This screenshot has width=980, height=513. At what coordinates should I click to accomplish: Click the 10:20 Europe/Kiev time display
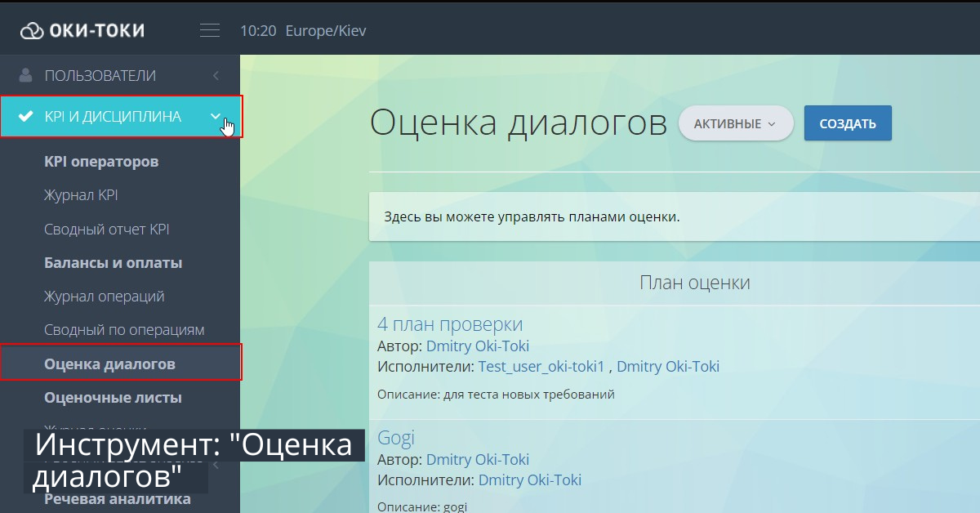coord(303,31)
